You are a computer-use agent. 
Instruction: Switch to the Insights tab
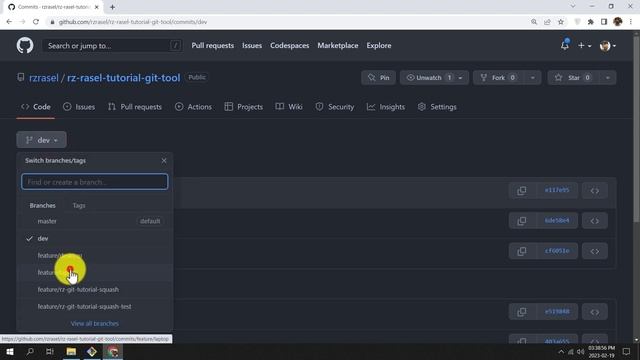386,107
